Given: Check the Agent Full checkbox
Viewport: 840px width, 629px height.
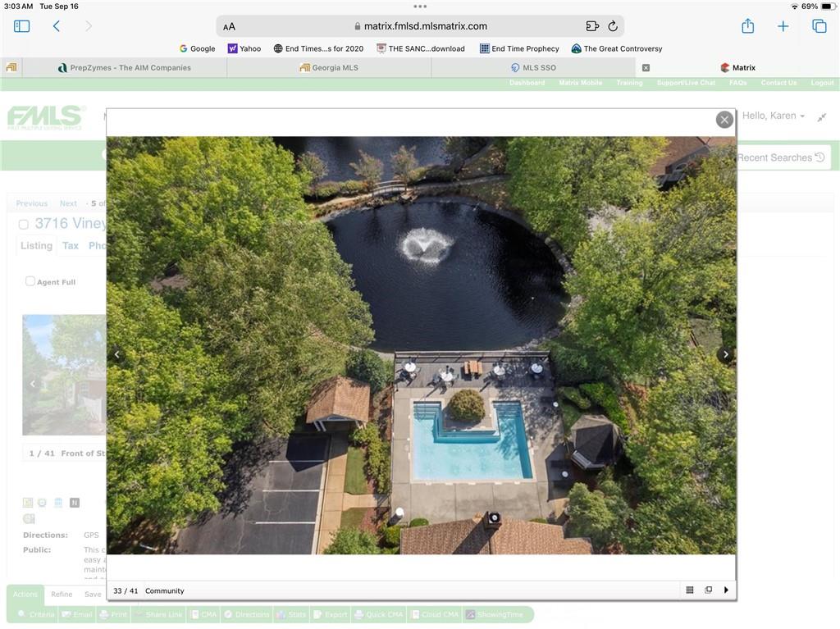Looking at the screenshot, I should pos(30,281).
